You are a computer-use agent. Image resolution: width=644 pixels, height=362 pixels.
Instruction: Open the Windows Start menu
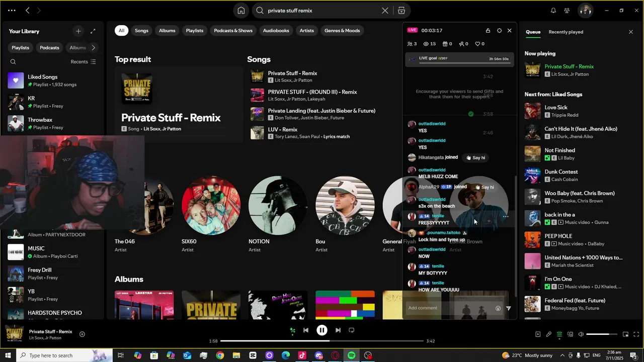pos(8,355)
